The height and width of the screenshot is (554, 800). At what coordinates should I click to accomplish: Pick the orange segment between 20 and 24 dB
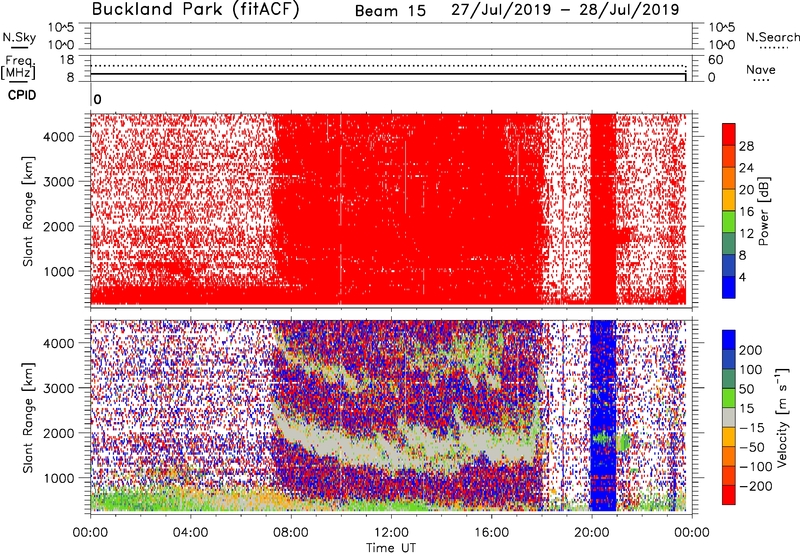pyautogui.click(x=729, y=178)
